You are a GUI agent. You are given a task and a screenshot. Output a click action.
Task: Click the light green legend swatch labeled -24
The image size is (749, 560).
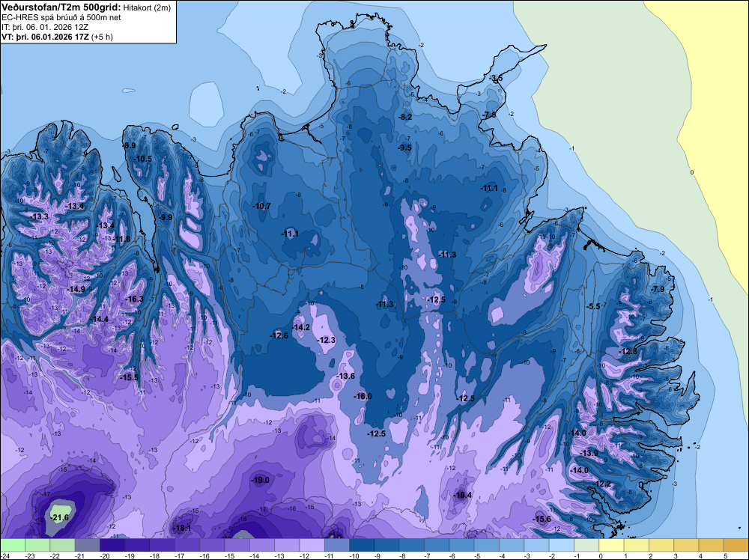[13, 545]
